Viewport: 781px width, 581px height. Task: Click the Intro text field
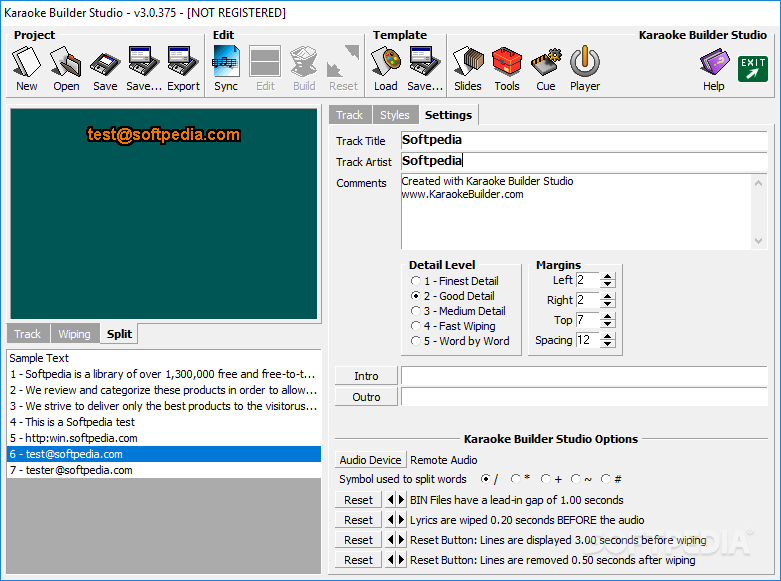tap(584, 376)
